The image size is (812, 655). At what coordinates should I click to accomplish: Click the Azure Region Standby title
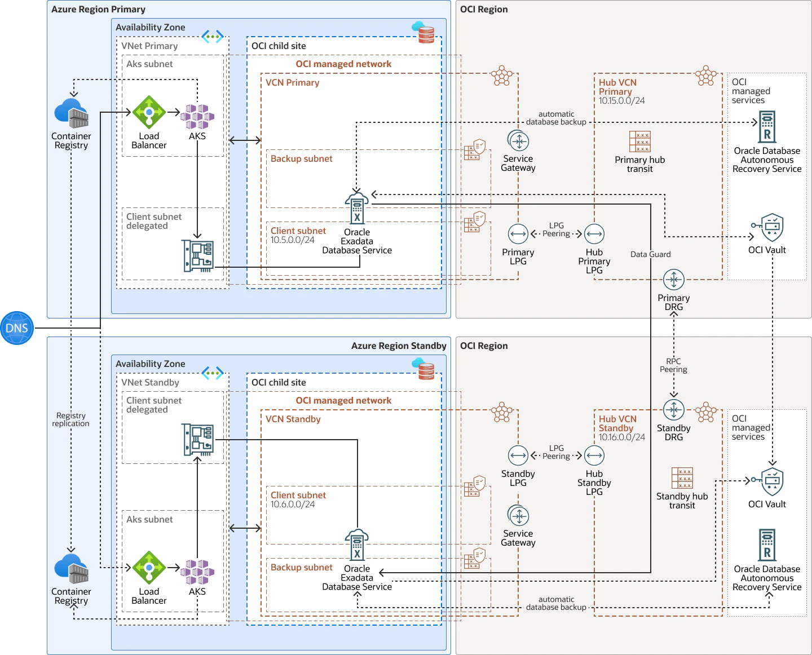[399, 346]
